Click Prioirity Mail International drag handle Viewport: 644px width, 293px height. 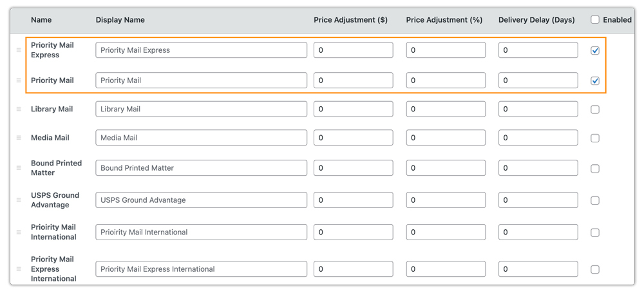(x=19, y=232)
